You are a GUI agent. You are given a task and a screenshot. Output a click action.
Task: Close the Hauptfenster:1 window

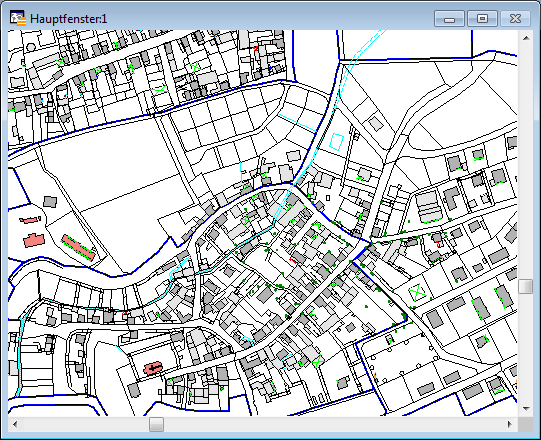click(515, 19)
